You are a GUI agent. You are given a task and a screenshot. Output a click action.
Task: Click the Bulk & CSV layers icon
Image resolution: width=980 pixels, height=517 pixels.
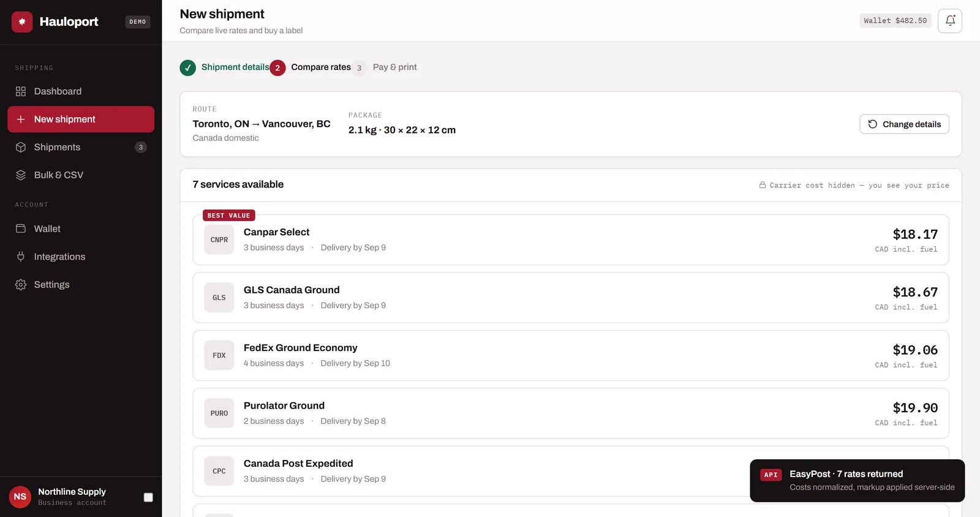21,175
